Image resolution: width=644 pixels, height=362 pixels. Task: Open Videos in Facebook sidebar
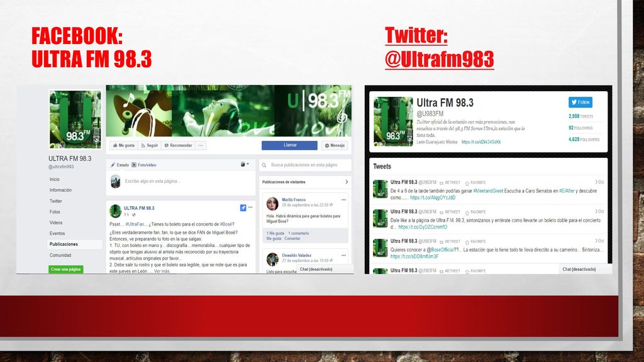(x=56, y=222)
